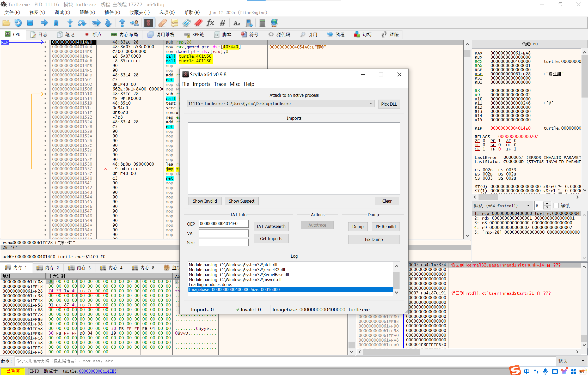This screenshot has height=375, width=588.
Task: Click the IAT Autosearch button
Action: pyautogui.click(x=271, y=226)
